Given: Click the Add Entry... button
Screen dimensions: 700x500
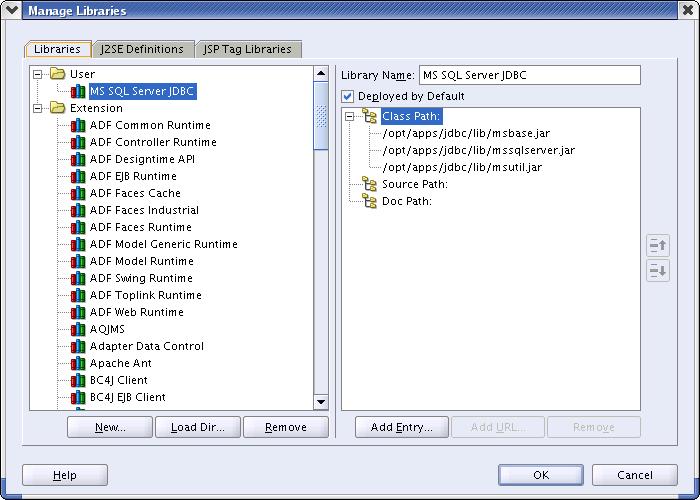Looking at the screenshot, I should (402, 427).
